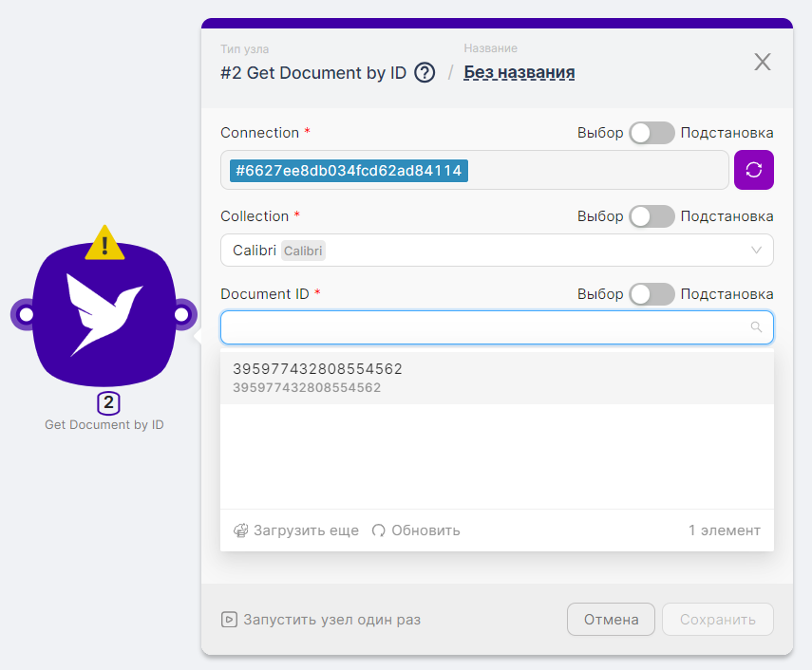Click Запустить узел один раз
This screenshot has height=670, width=812.
[321, 620]
